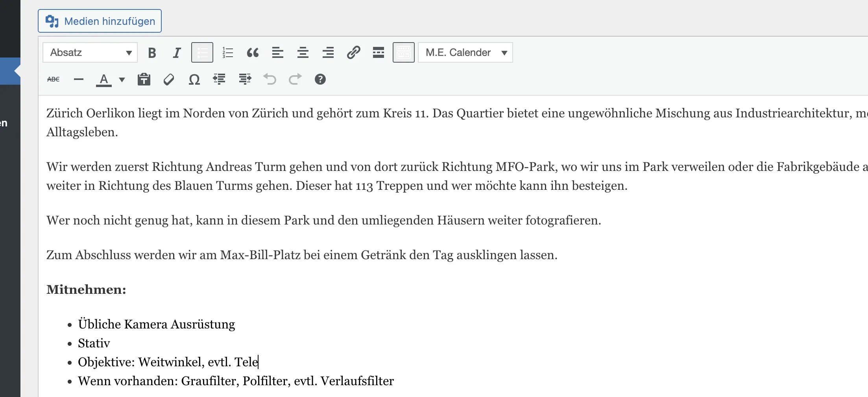Center align the text
The width and height of the screenshot is (868, 397).
click(303, 52)
